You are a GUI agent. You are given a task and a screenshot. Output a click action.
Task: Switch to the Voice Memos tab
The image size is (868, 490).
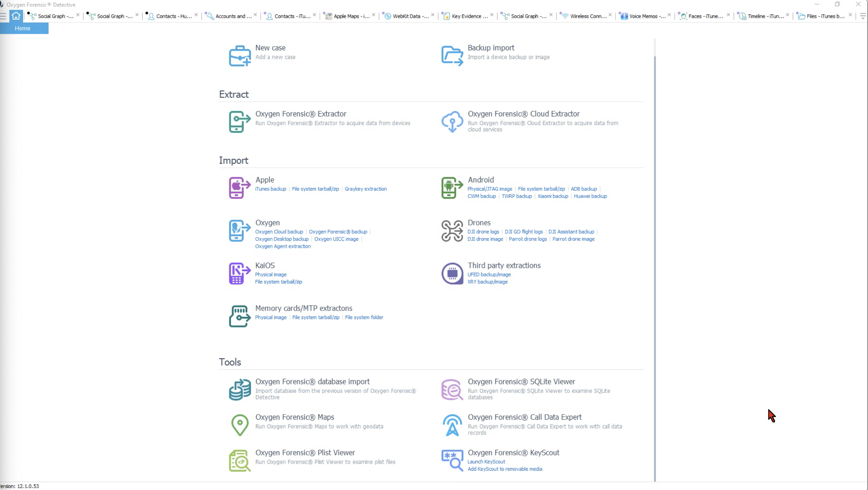(x=646, y=16)
